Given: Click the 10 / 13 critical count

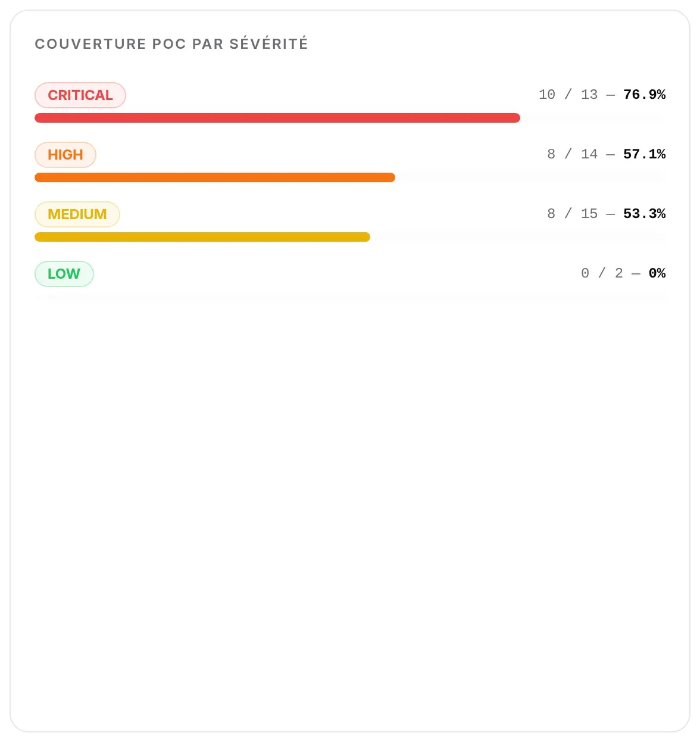Looking at the screenshot, I should click(568, 95).
